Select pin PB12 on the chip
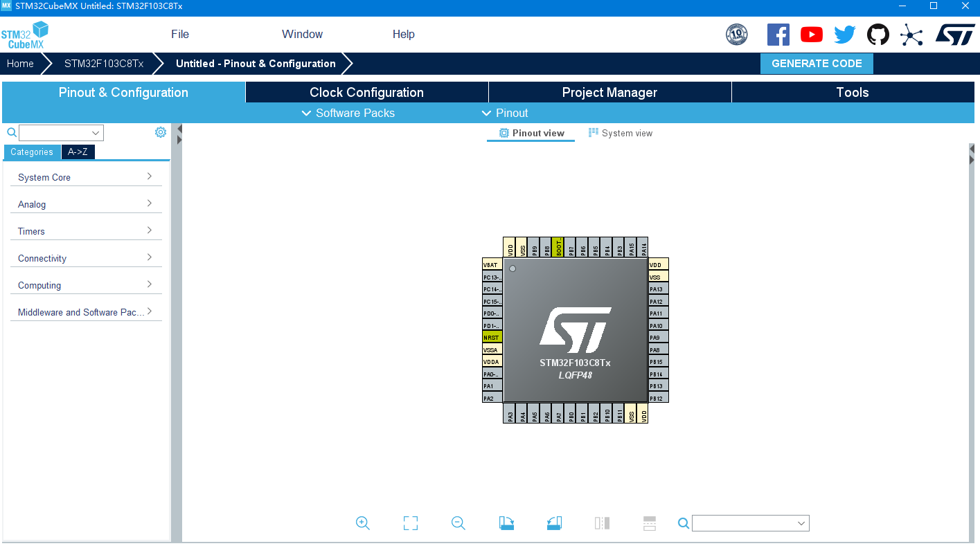 coord(658,399)
